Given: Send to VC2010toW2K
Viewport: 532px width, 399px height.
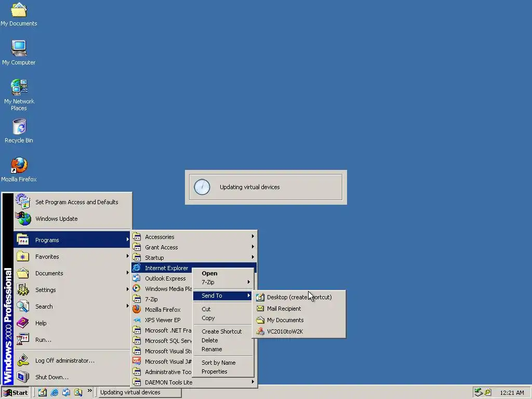Looking at the screenshot, I should pos(299,331).
